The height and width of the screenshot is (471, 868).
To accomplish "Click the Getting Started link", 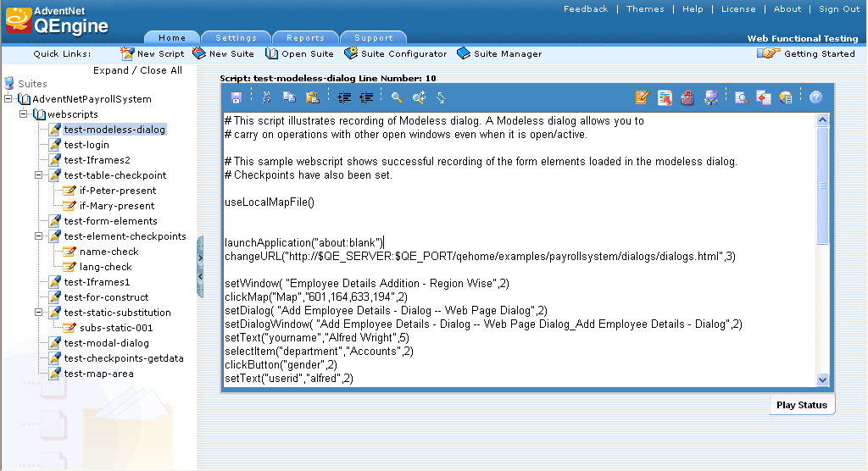I will click(x=820, y=53).
